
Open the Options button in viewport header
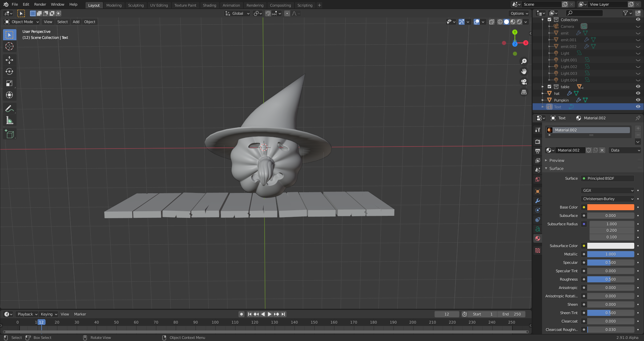(519, 13)
